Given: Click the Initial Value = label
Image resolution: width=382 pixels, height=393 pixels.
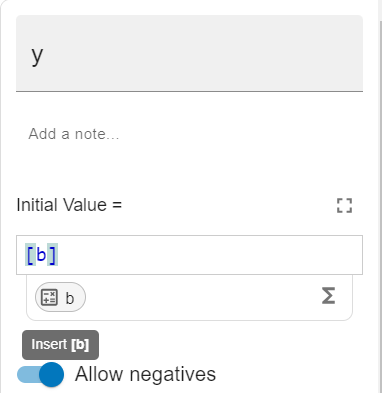Looking at the screenshot, I should (69, 205).
